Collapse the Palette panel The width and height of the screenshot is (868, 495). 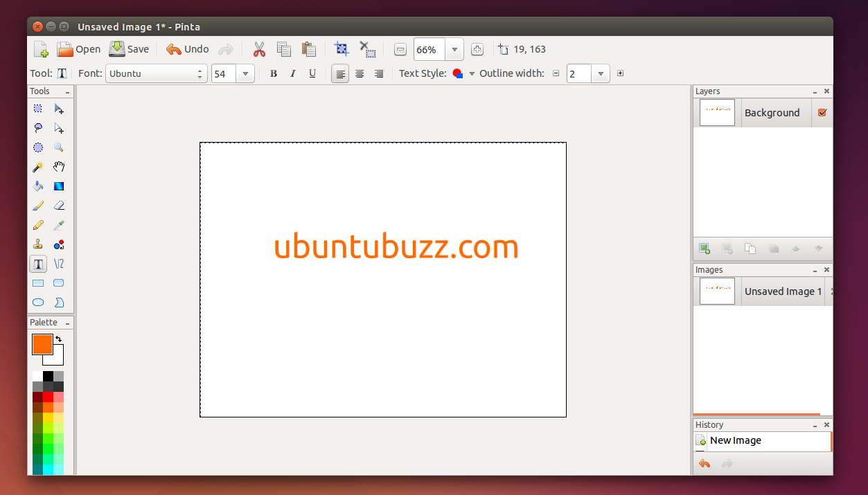(67, 323)
